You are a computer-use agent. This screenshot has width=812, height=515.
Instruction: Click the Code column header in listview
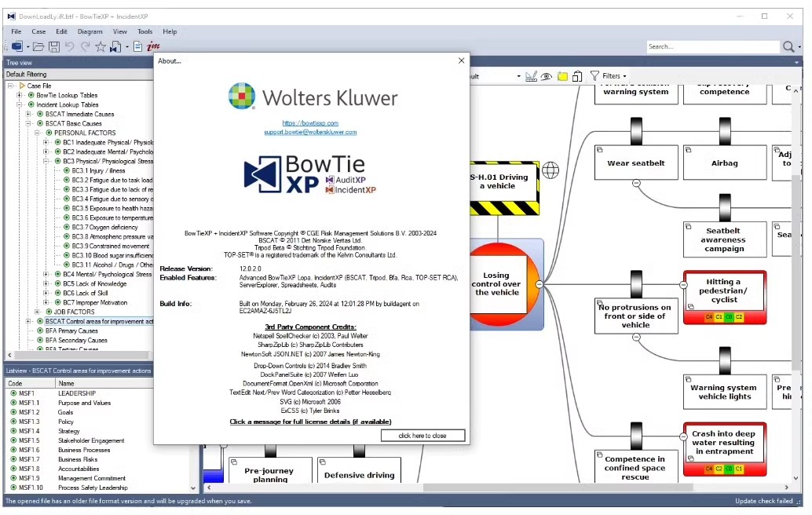[x=31, y=384]
